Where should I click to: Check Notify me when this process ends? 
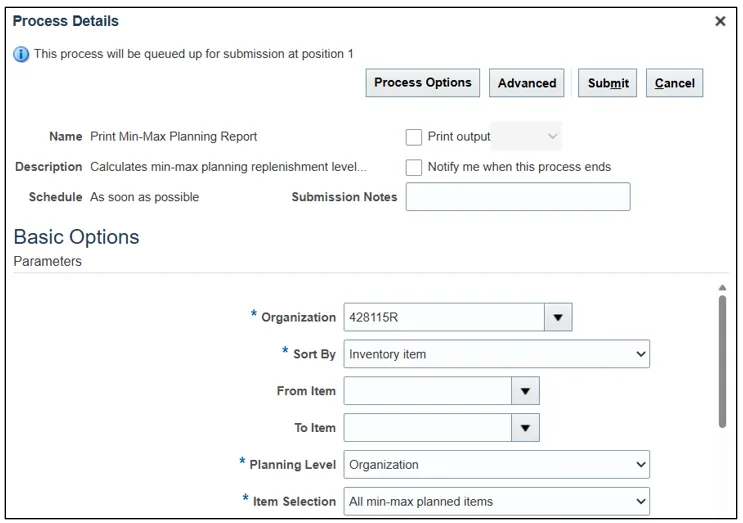(x=414, y=168)
